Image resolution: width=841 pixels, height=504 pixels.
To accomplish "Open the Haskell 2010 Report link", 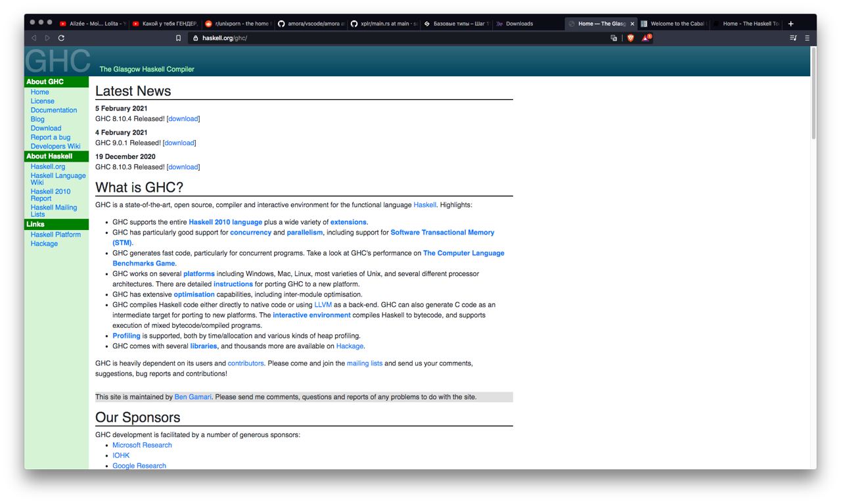I will point(50,195).
